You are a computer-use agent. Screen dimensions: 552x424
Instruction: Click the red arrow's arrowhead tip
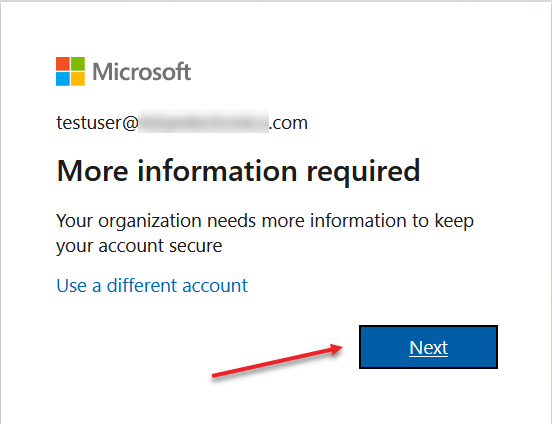pyautogui.click(x=341, y=347)
